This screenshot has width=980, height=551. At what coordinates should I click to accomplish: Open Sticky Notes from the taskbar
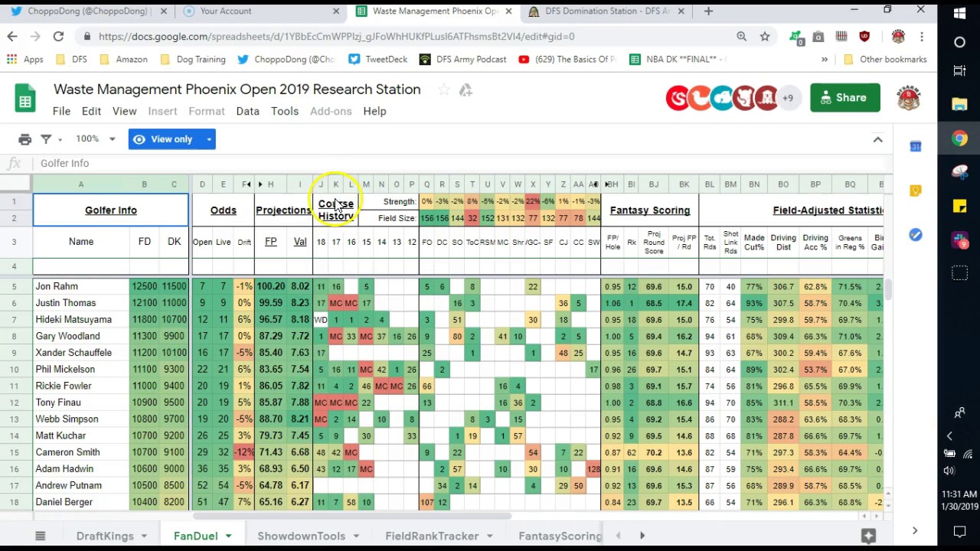point(959,206)
